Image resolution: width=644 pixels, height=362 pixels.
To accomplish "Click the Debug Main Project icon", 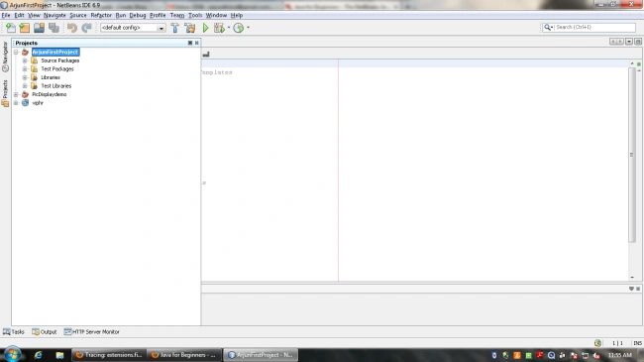I will pos(219,28).
